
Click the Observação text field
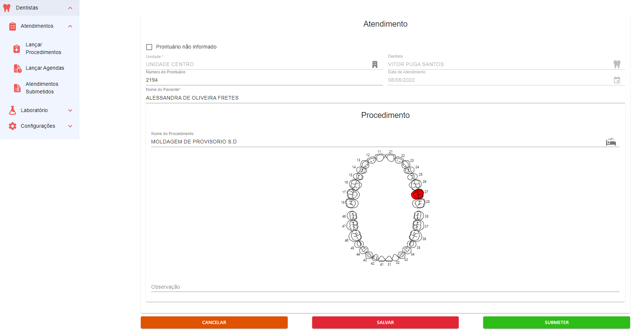coord(385,287)
